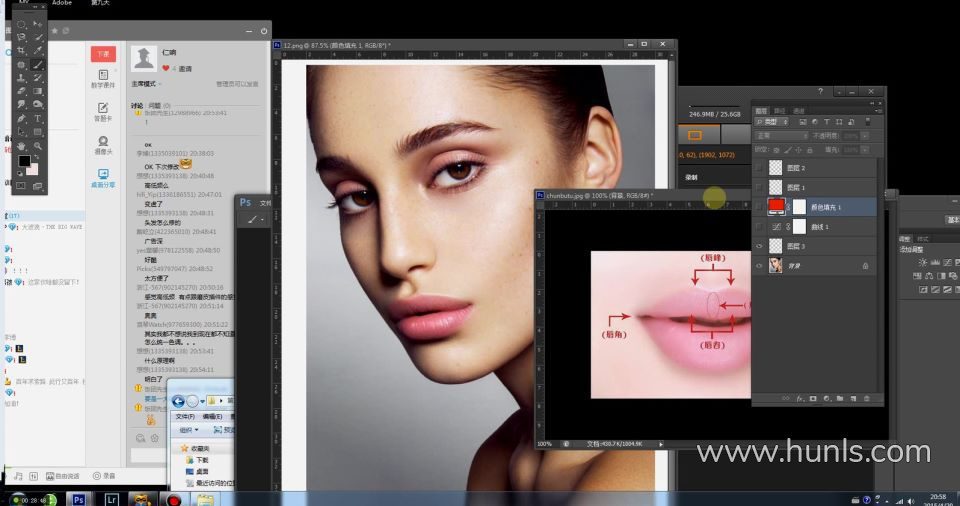Switch to the 样式 styles tab
Screen dimensions: 960x506
point(923,239)
